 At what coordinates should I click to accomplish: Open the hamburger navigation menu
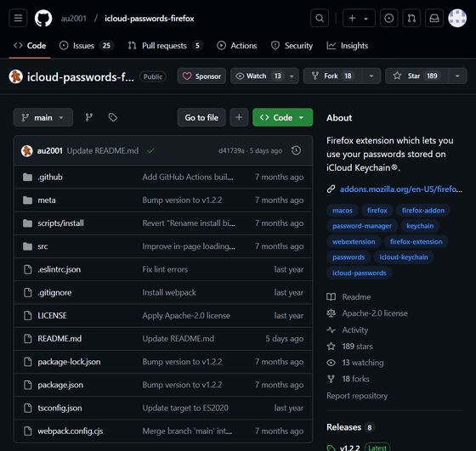(18, 18)
